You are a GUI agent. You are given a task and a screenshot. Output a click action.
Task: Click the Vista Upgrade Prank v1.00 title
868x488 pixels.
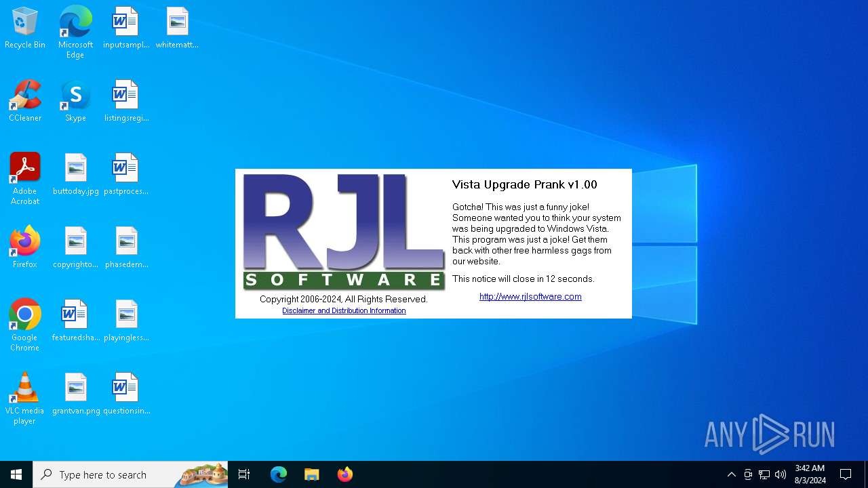click(525, 184)
